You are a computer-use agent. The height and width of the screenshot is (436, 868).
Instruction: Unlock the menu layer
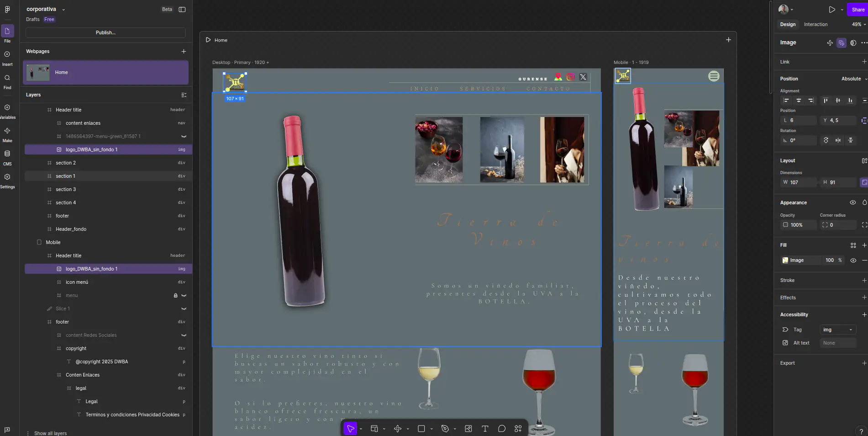[x=175, y=296]
